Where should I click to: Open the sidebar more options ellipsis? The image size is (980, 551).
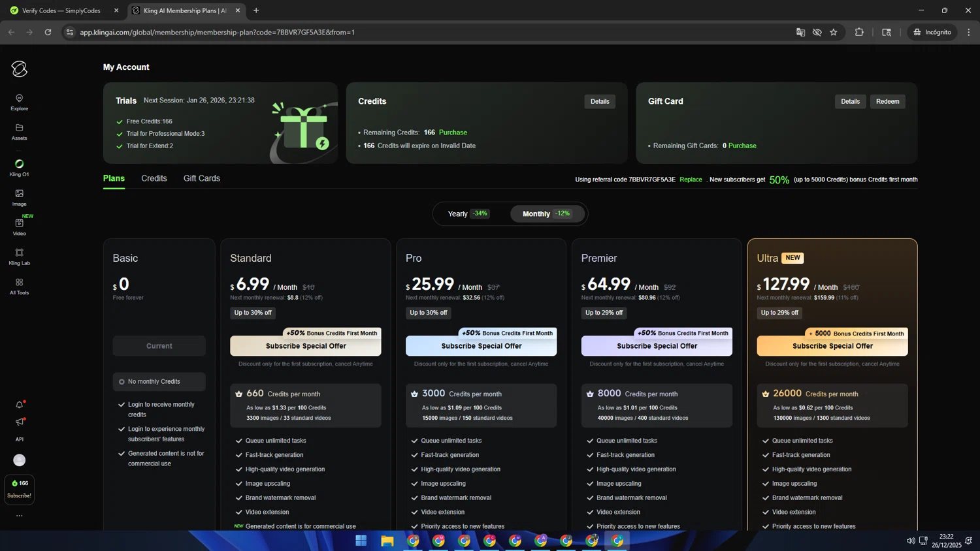coord(20,516)
